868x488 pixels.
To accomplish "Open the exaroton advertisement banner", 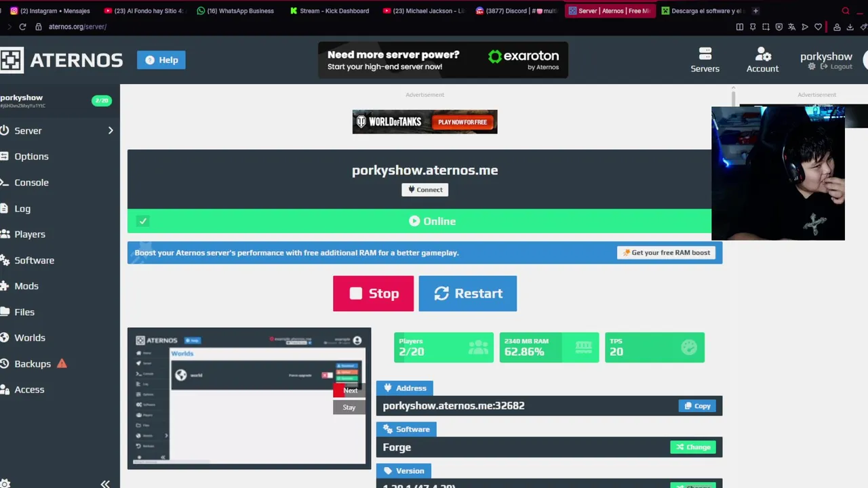I will coord(443,60).
